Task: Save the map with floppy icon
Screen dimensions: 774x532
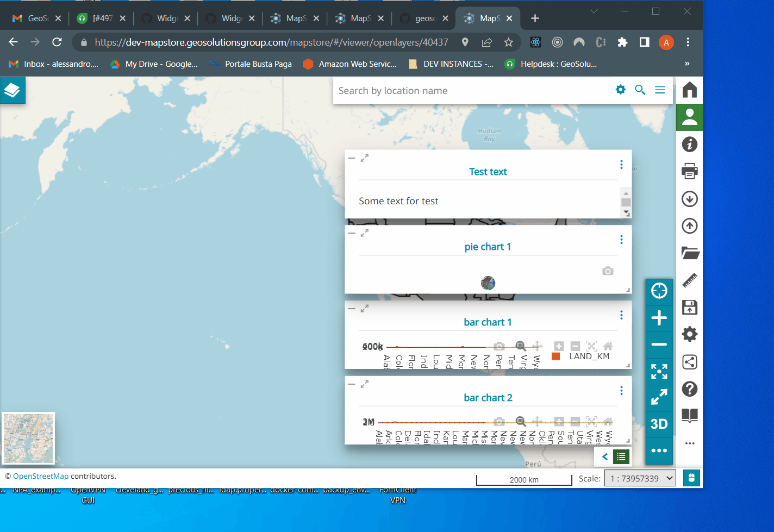Action: (x=690, y=307)
